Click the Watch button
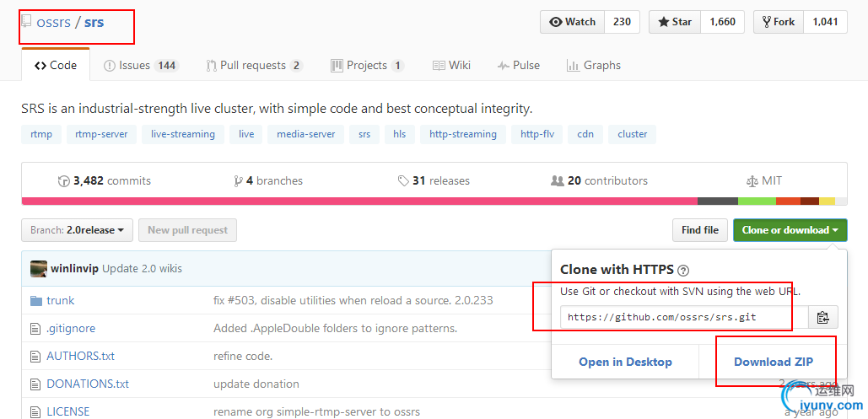The width and height of the screenshot is (868, 419). (573, 22)
